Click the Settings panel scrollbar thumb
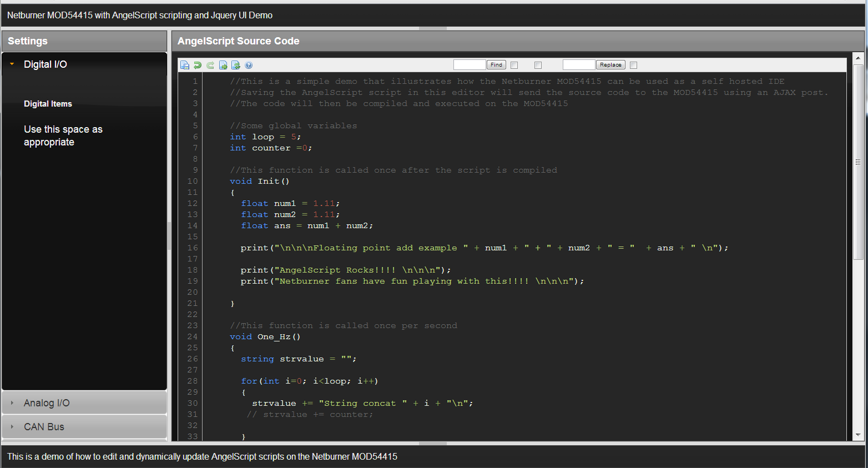The image size is (868, 468). click(x=170, y=233)
